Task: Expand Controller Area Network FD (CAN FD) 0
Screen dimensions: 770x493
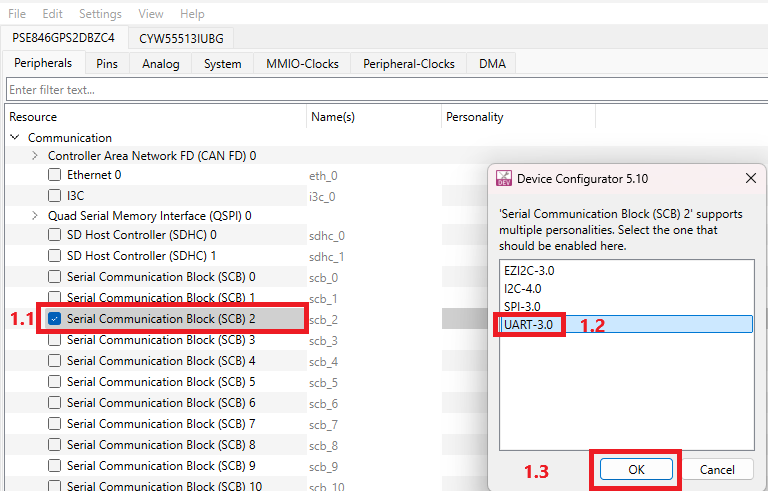Action: pyautogui.click(x=35, y=156)
